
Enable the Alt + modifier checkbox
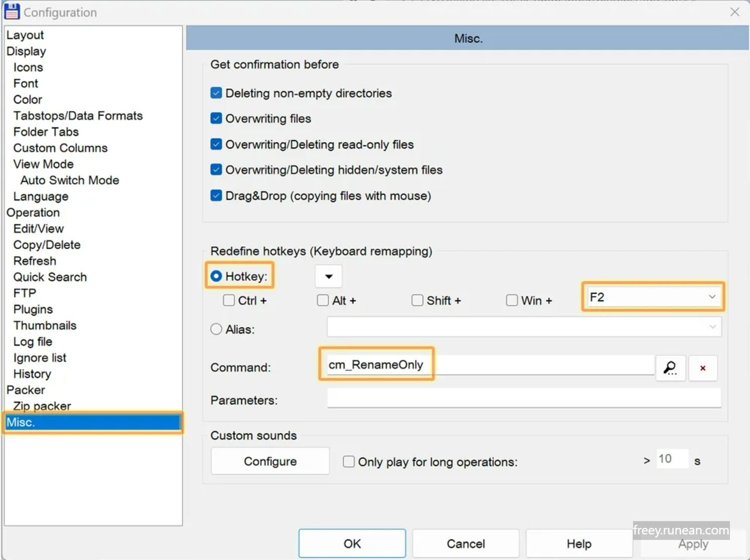point(323,300)
